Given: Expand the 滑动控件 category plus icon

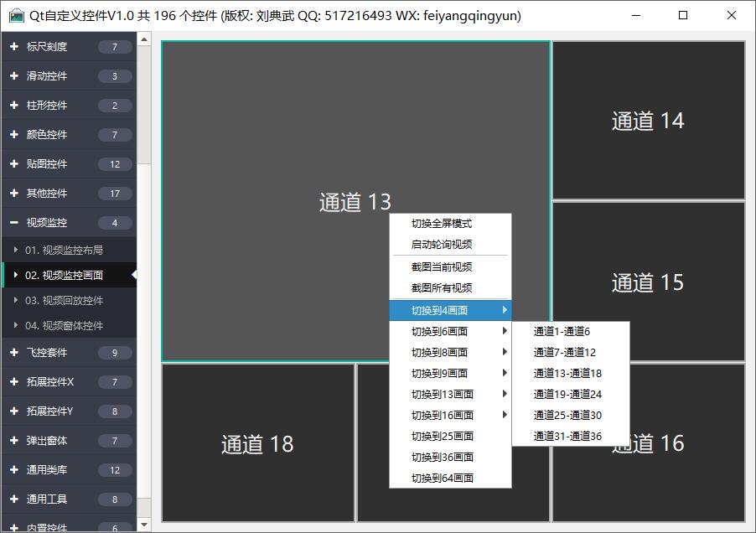Looking at the screenshot, I should tap(14, 76).
